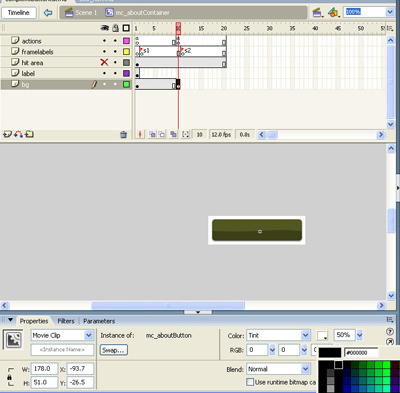Open the timeline panel options menu icon
This screenshot has height=393, width=400.
tap(390, 28)
